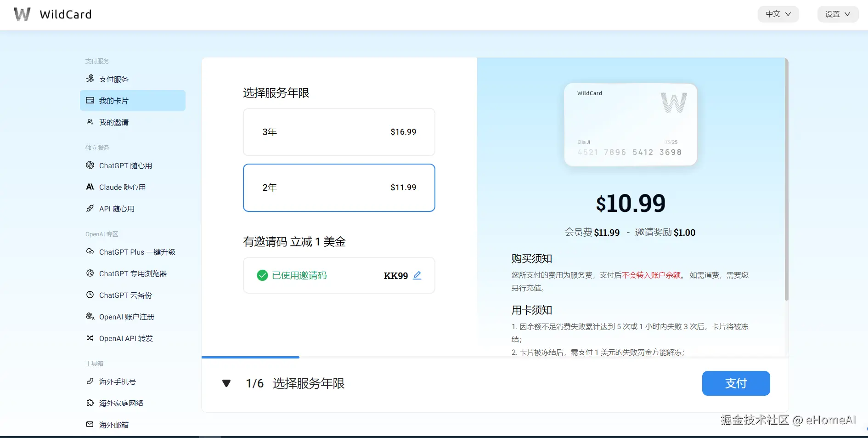Screen dimensions: 868x438
Task: Open 海外邮箱 in the toolbox section
Action: (x=133, y=425)
